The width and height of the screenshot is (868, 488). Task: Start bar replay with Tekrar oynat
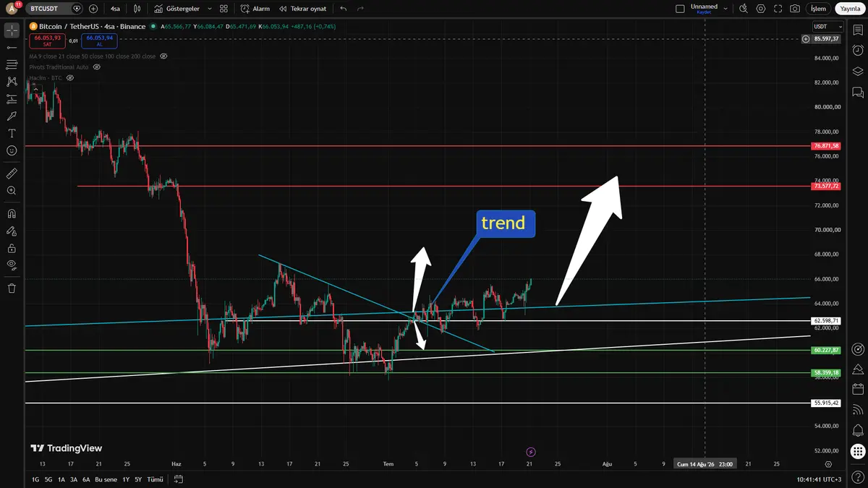coord(302,9)
